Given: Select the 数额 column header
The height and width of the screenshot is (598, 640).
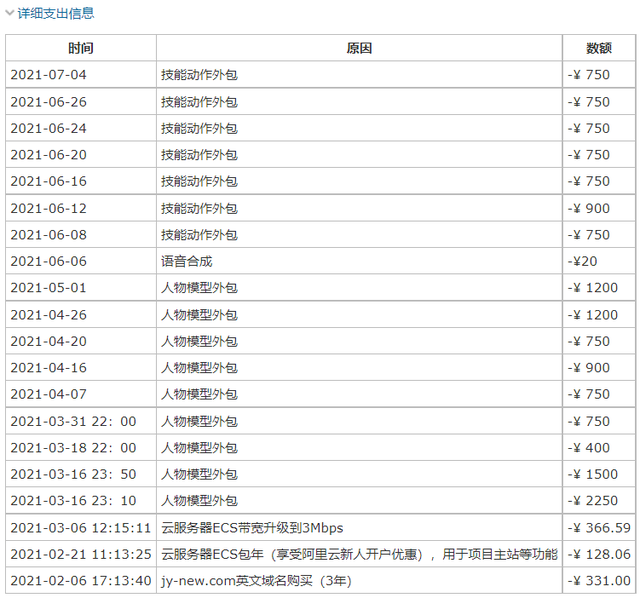Looking at the screenshot, I should point(599,48).
